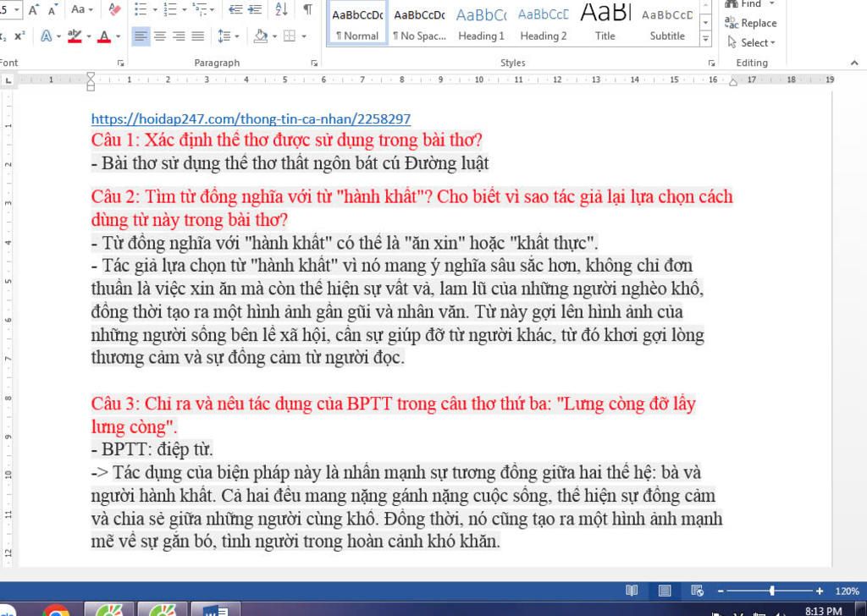867x616 pixels.
Task: Toggle show paragraph marks
Action: click(x=307, y=9)
